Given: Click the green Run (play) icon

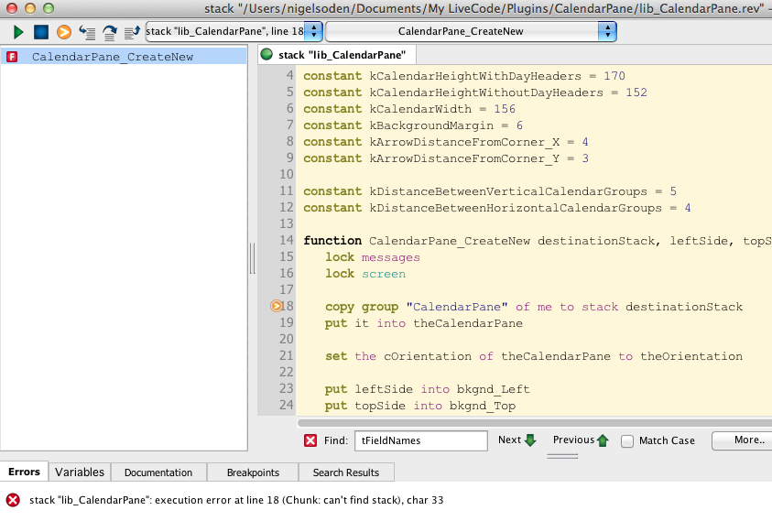Looking at the screenshot, I should [18, 32].
